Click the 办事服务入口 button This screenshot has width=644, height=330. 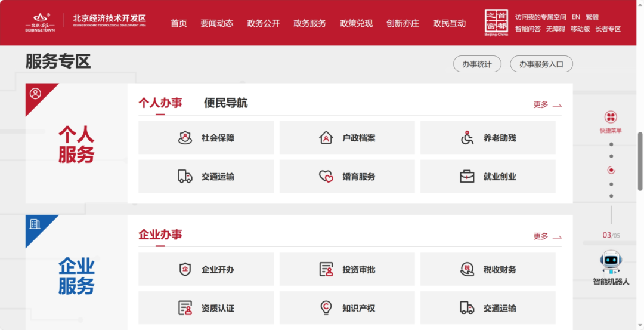(x=541, y=64)
